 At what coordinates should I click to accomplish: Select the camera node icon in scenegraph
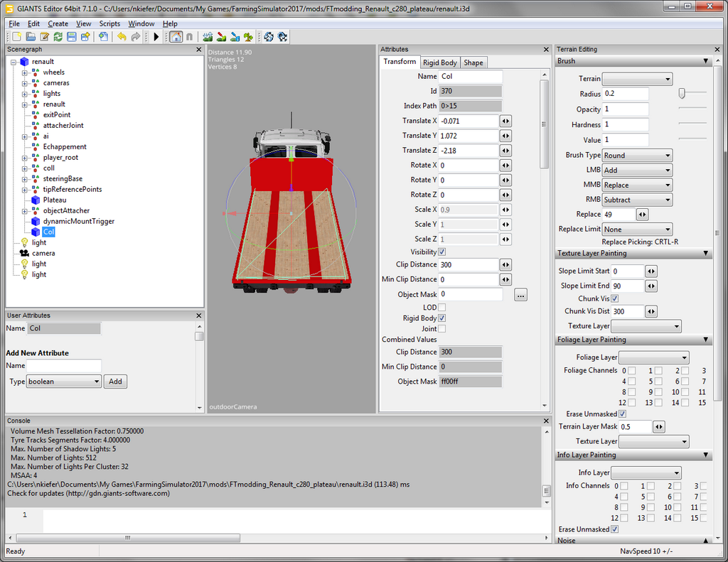coord(24,253)
